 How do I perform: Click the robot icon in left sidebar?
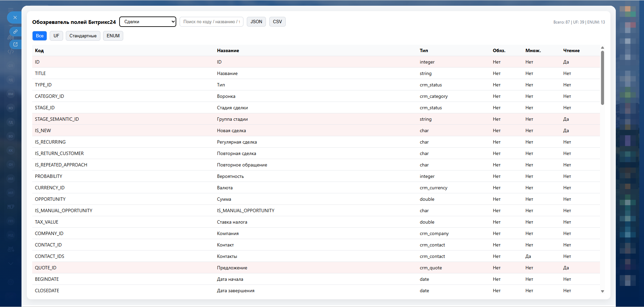coord(11,249)
